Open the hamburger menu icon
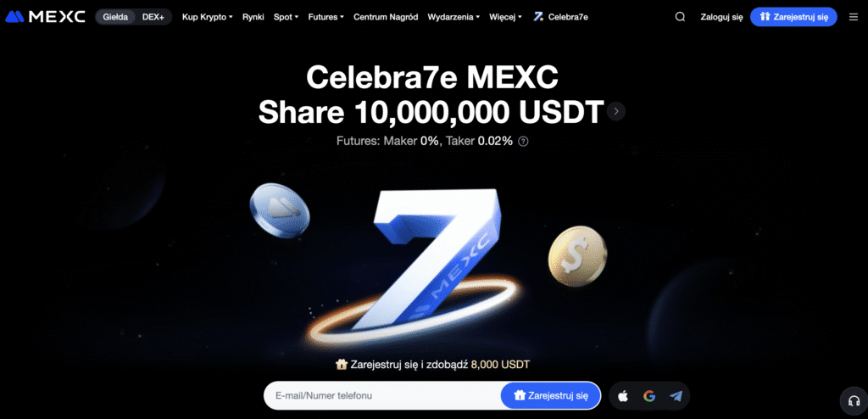The height and width of the screenshot is (419, 868). 853,17
